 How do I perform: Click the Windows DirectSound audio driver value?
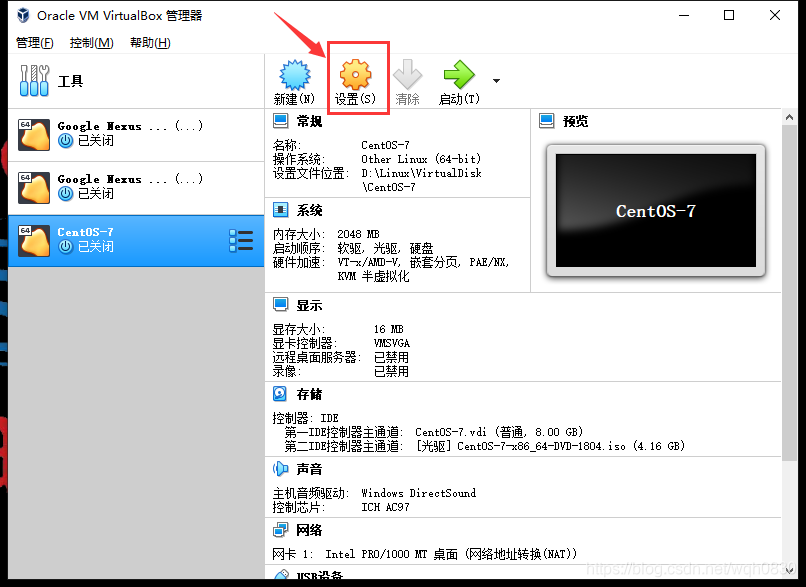point(418,493)
